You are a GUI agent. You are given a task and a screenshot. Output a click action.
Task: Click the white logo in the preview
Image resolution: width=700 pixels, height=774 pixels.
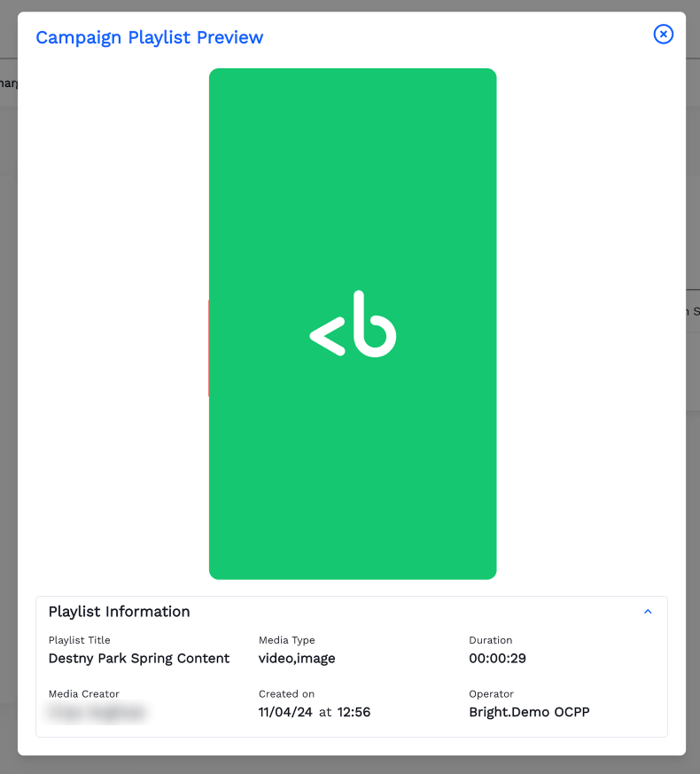pos(353,324)
